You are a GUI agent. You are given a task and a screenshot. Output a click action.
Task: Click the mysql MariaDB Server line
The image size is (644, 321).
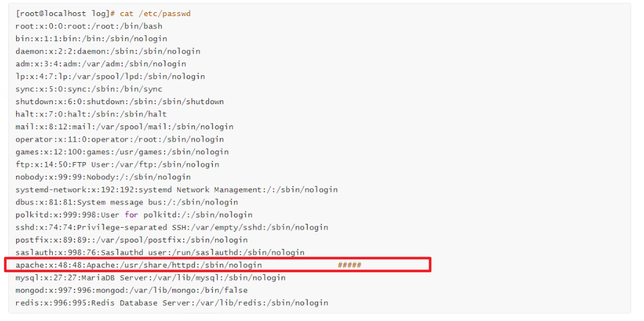(x=151, y=278)
